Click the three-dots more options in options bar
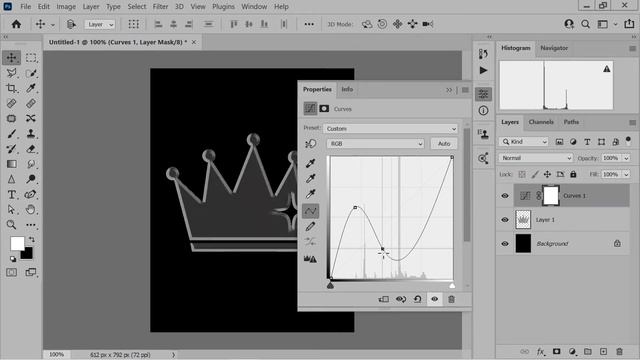 click(x=309, y=24)
